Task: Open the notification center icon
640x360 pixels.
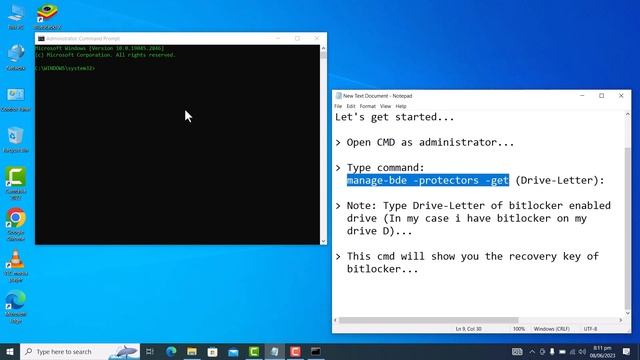Action: [x=627, y=351]
